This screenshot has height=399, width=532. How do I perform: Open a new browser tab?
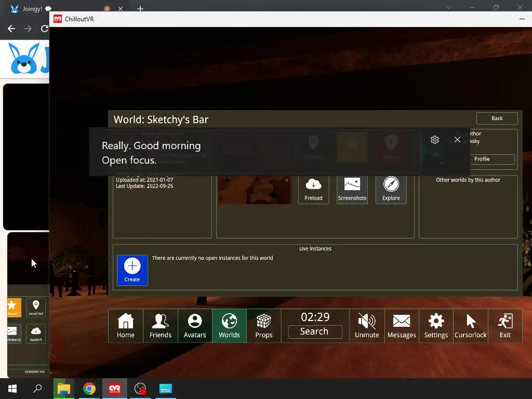pos(140,9)
